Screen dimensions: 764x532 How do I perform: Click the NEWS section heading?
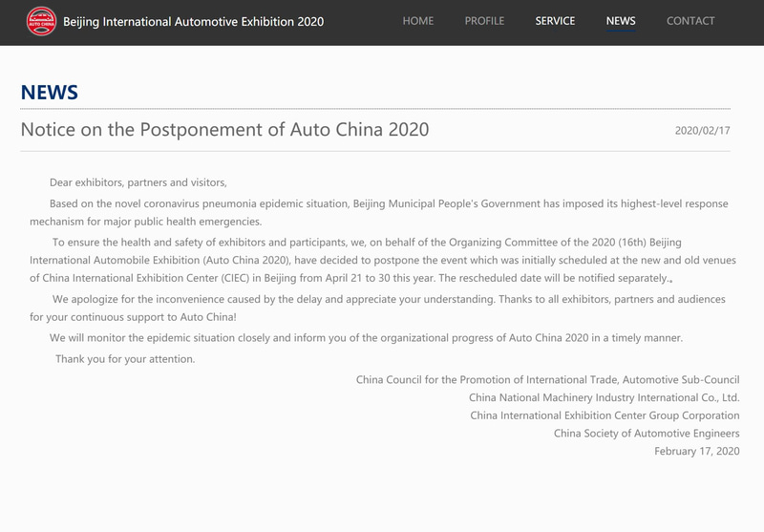50,92
